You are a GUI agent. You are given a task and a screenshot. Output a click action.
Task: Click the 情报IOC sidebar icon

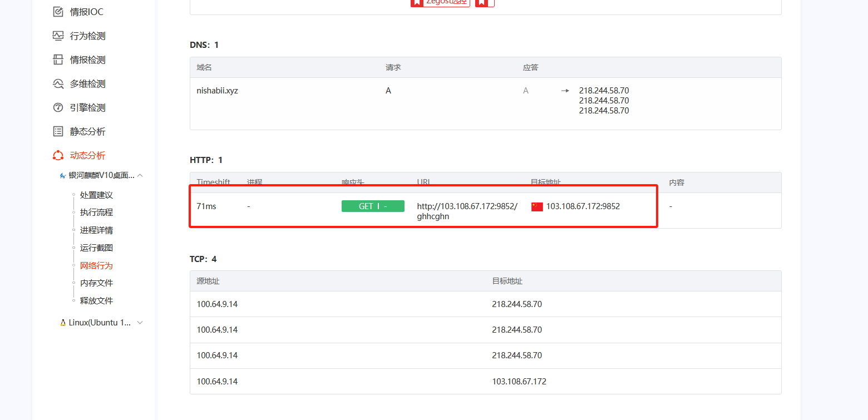(x=58, y=12)
